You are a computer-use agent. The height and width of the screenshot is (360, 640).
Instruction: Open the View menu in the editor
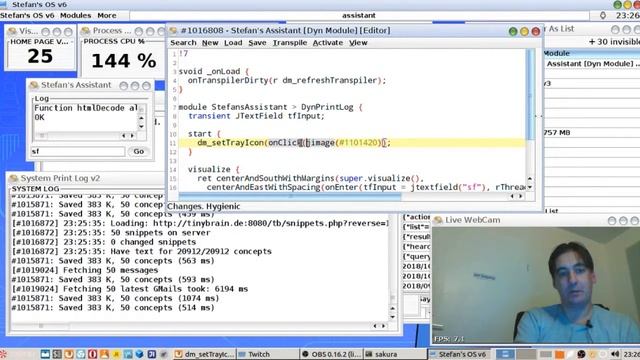pos(358,43)
